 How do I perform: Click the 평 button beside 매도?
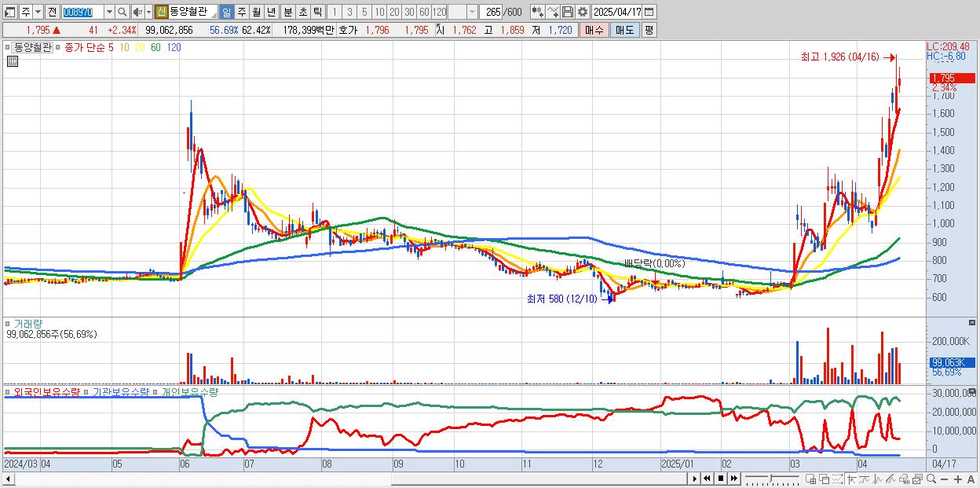[649, 30]
